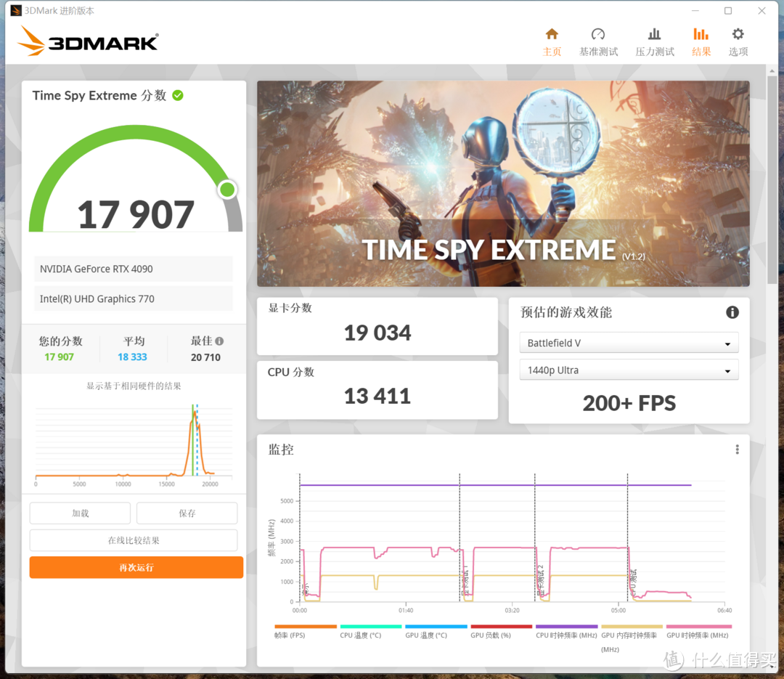Click the 200+ FPS estimate text
The image size is (784, 679).
tap(629, 403)
